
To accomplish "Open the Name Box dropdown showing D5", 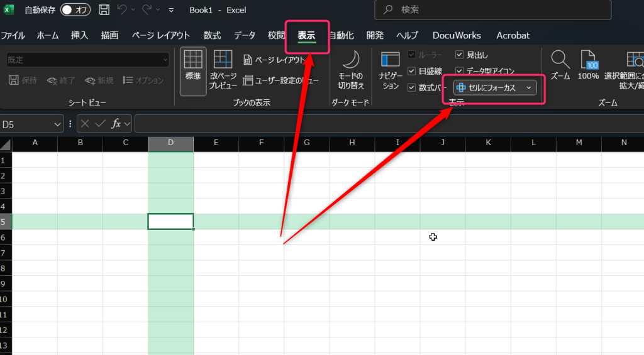I will click(57, 124).
